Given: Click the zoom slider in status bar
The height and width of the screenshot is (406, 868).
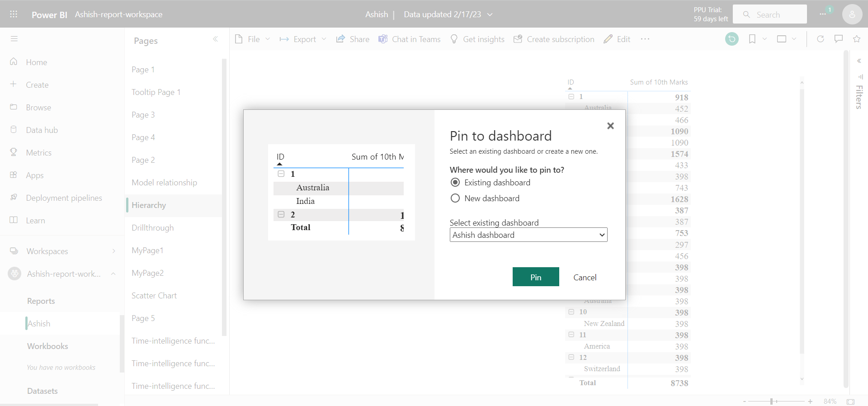Looking at the screenshot, I should click(x=772, y=401).
